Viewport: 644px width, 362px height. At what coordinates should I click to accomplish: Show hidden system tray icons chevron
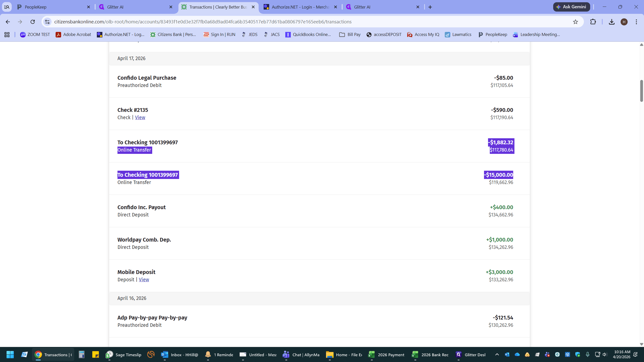point(497,354)
